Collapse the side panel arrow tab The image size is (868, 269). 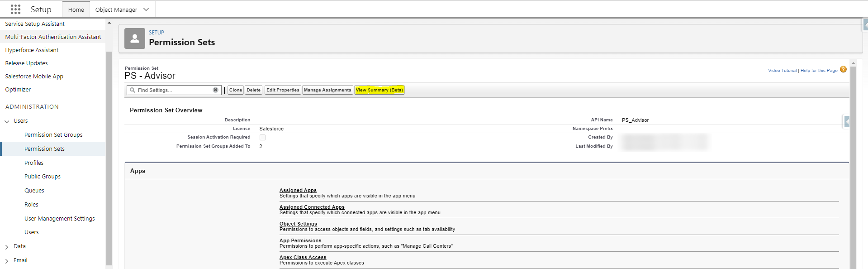(x=847, y=121)
